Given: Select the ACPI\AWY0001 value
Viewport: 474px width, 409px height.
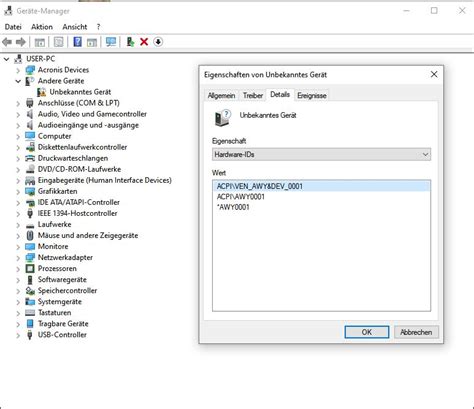Looking at the screenshot, I should 241,197.
